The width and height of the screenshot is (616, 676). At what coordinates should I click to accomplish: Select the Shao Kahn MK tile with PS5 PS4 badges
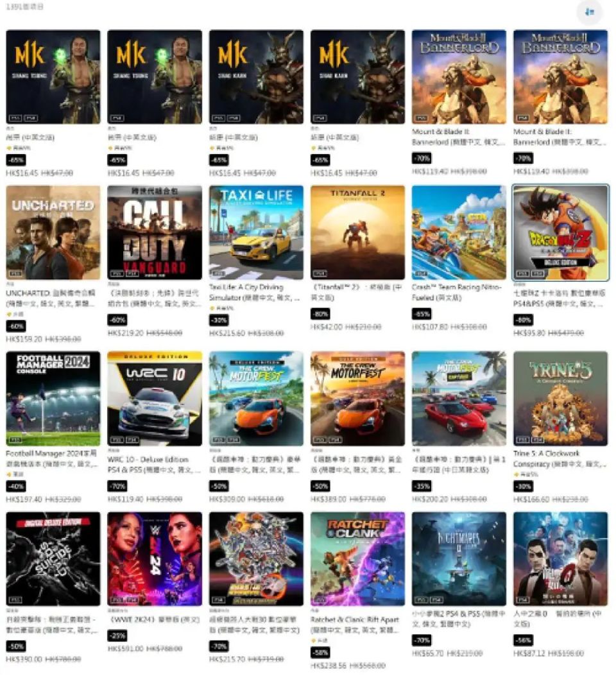256,77
